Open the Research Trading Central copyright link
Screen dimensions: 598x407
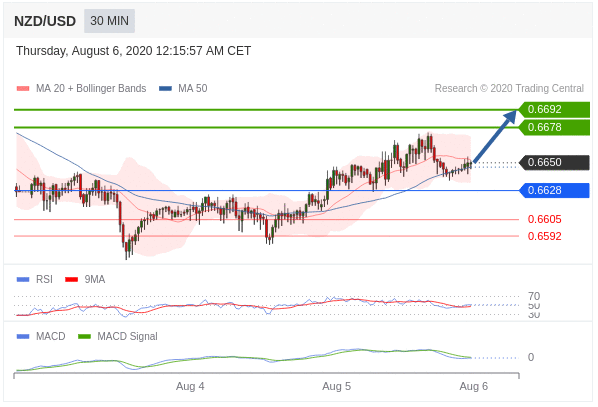pyautogui.click(x=509, y=88)
